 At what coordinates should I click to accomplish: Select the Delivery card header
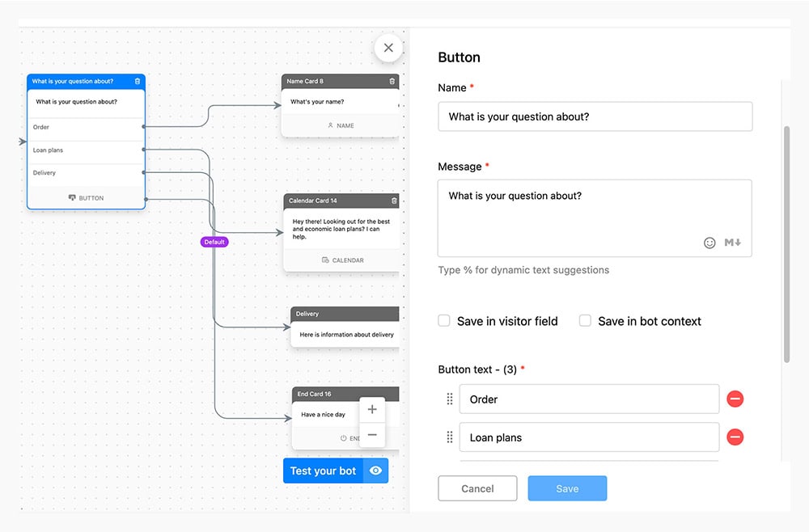pos(345,314)
